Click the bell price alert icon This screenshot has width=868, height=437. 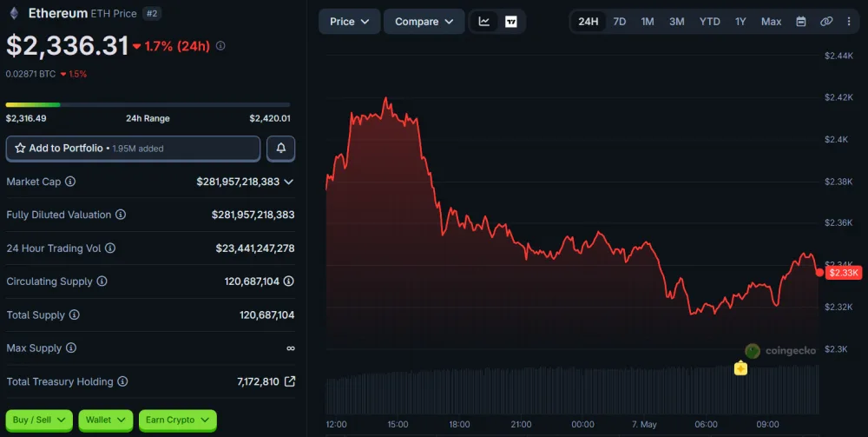point(280,148)
